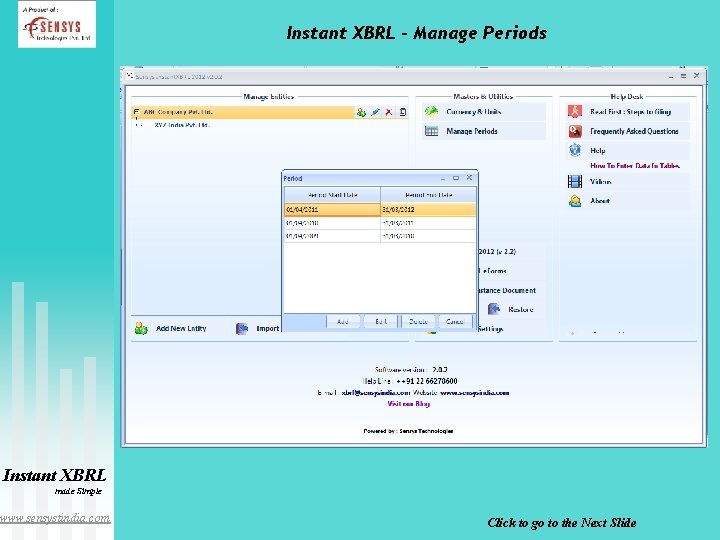
Task: Click to go to the Next Slide
Action: point(562,523)
